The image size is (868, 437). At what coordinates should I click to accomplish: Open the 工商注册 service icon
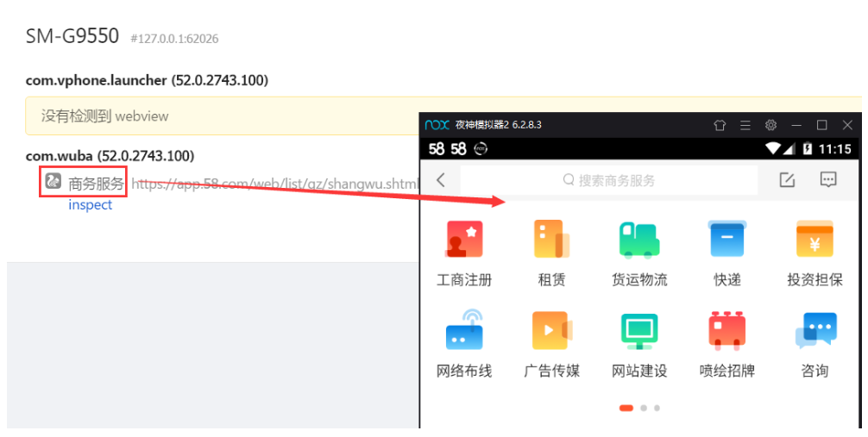tap(464, 239)
